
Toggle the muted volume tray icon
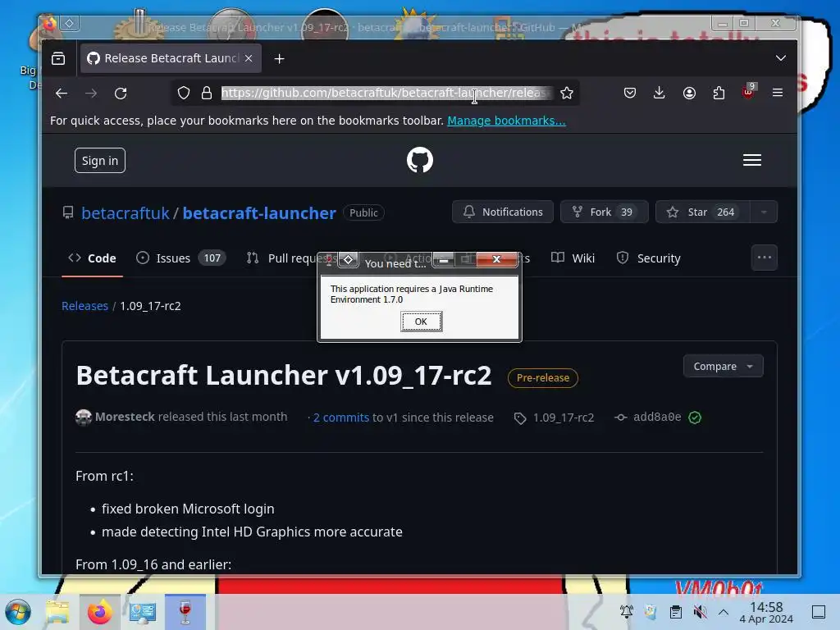[701, 612]
